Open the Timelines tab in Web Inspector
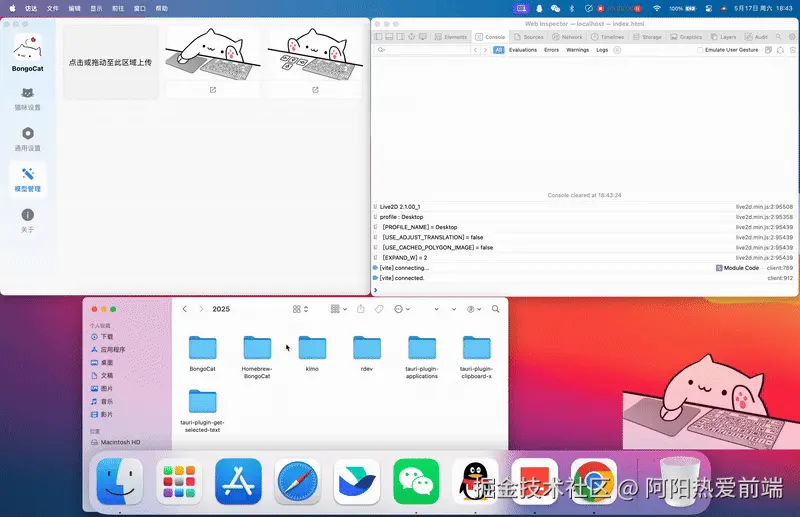 coord(607,37)
